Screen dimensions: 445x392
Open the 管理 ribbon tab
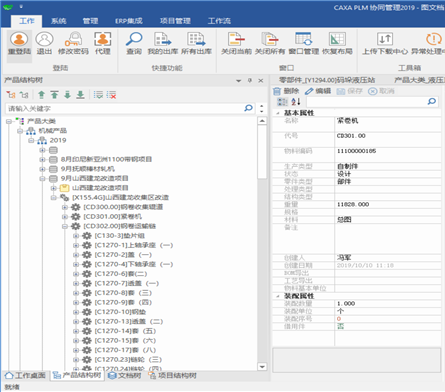[x=90, y=21]
